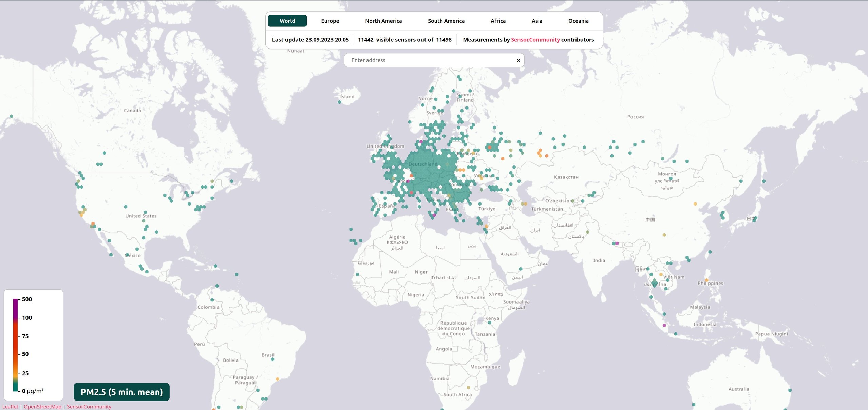Open the Sensor.Community link in the footer

tap(89, 406)
